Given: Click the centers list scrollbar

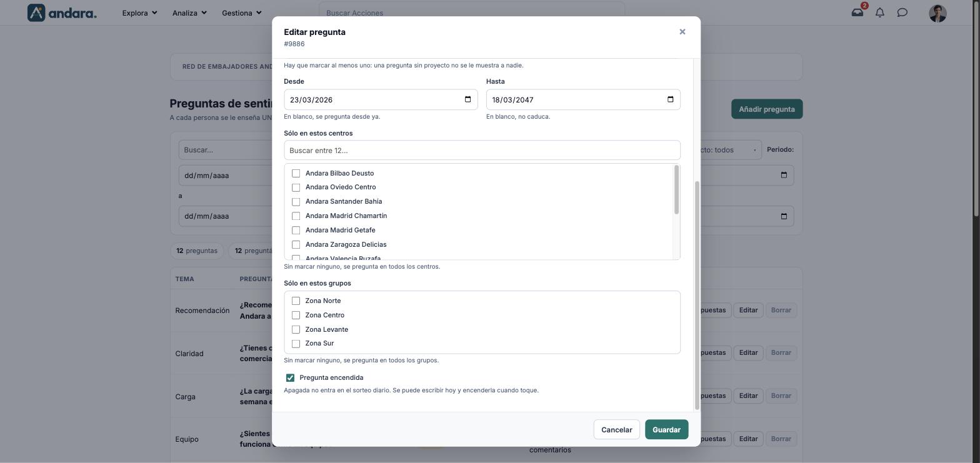Looking at the screenshot, I should pyautogui.click(x=676, y=190).
